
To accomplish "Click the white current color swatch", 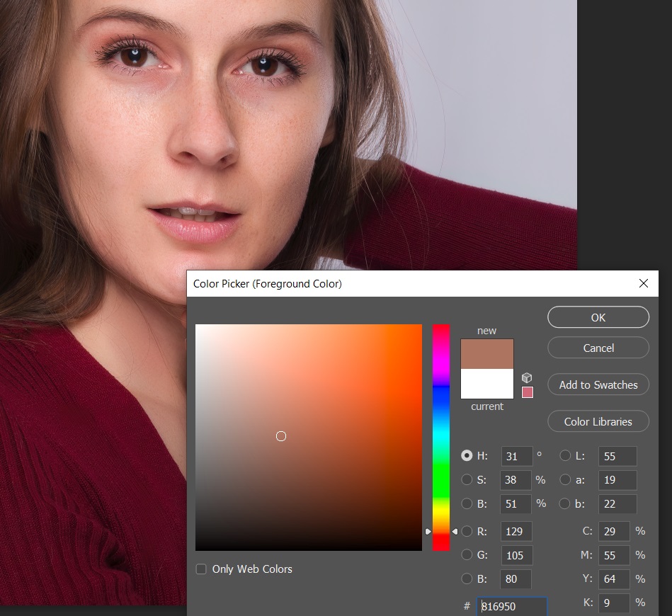I will (487, 384).
